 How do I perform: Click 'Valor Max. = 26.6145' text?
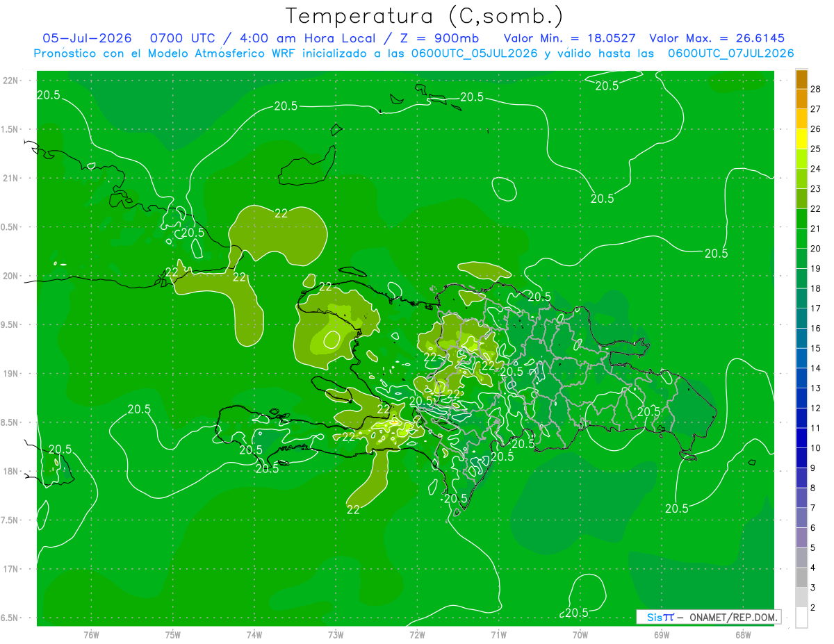[x=717, y=38]
